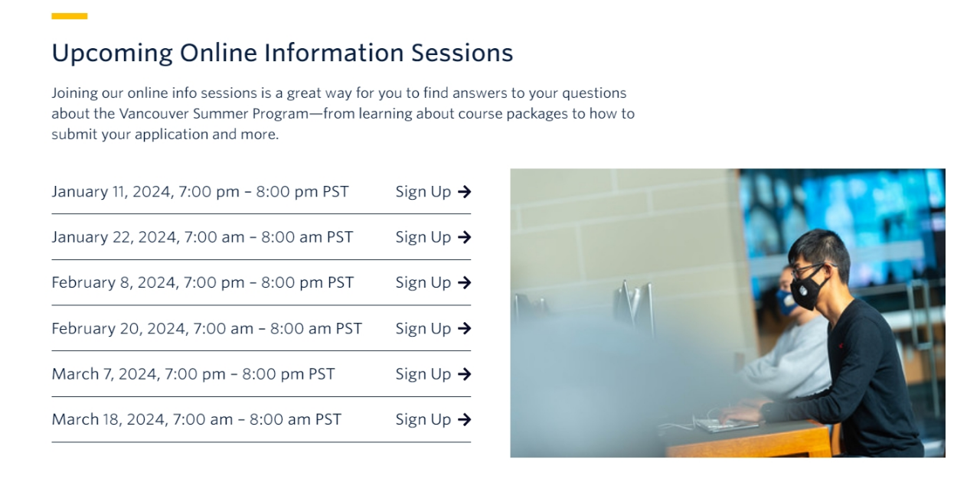
Task: Click the arrow icon for February 20 session
Action: click(464, 329)
